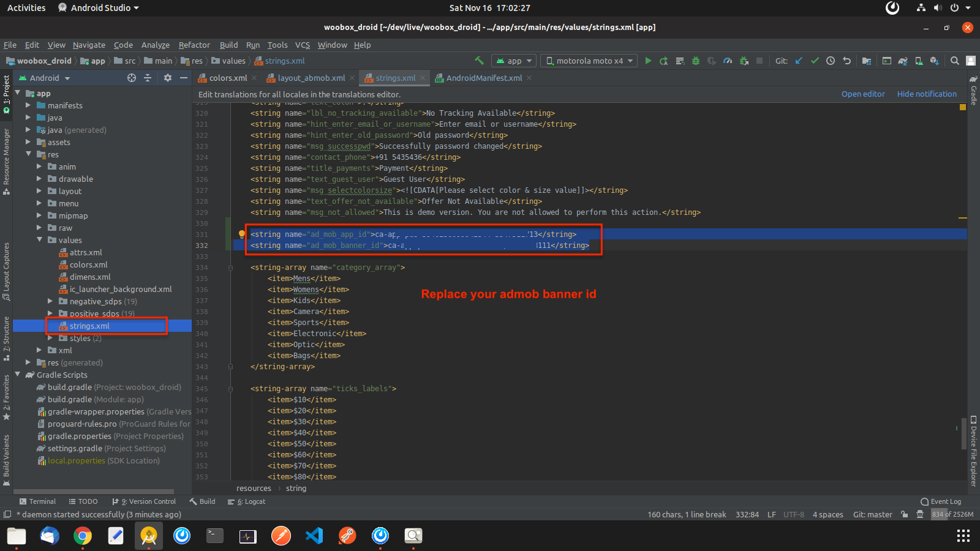Click the yellow intention lightbulb on line 331
The height and width of the screenshot is (551, 980).
click(x=241, y=234)
